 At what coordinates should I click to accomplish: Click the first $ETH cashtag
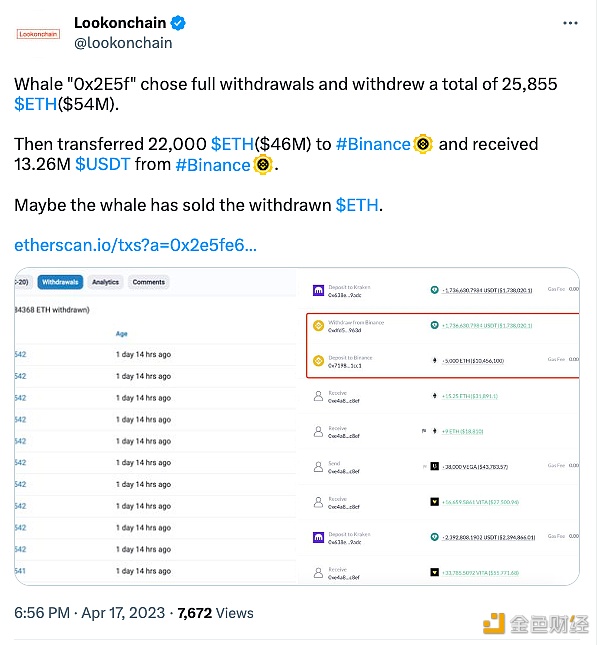click(x=35, y=104)
